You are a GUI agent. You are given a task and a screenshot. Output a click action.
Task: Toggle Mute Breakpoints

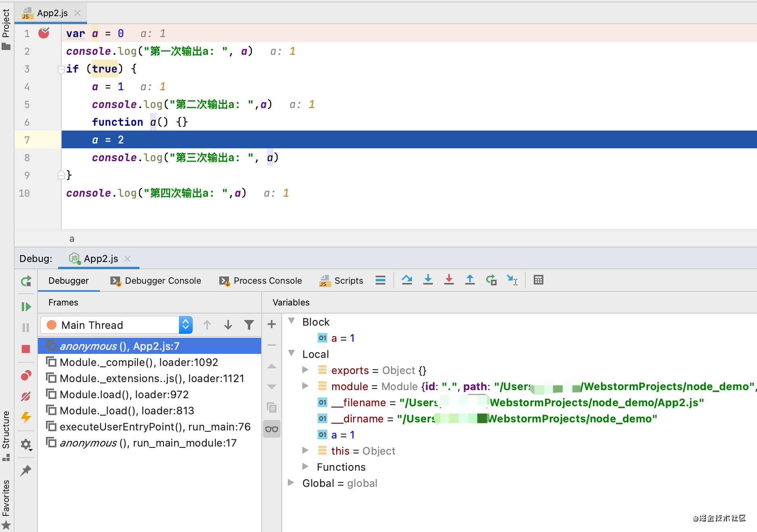pyautogui.click(x=26, y=397)
